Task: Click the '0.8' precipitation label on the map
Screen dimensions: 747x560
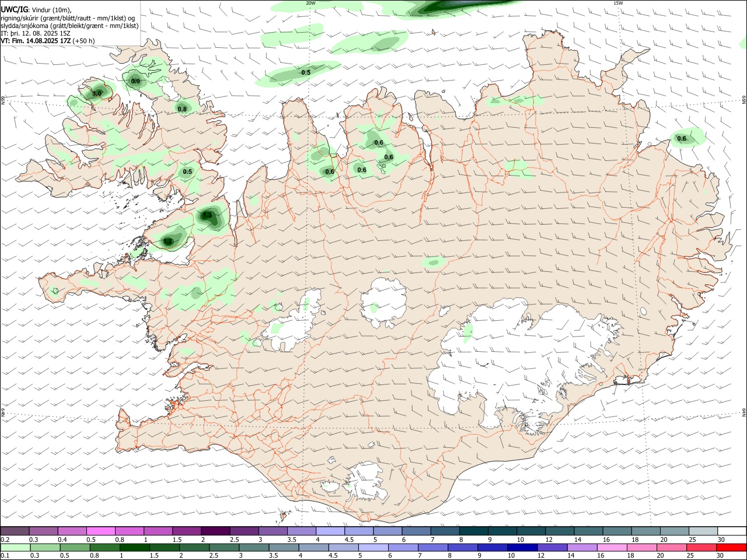Action: (182, 109)
